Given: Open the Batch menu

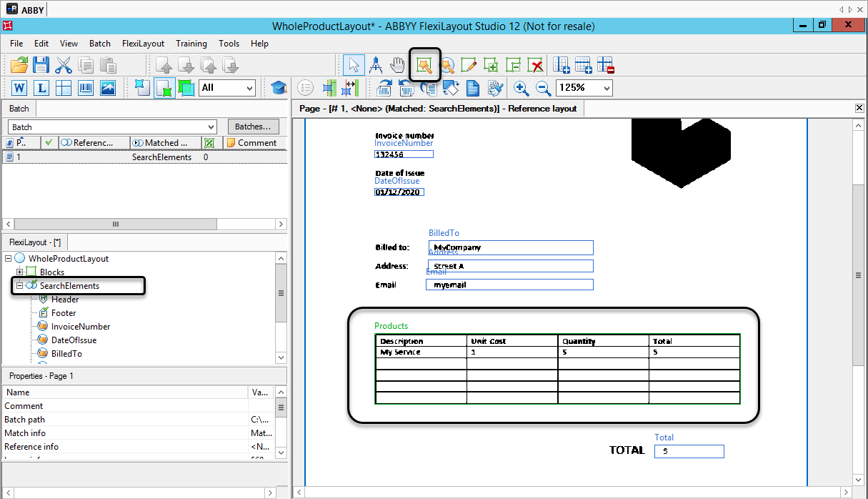Looking at the screenshot, I should click(x=100, y=44).
